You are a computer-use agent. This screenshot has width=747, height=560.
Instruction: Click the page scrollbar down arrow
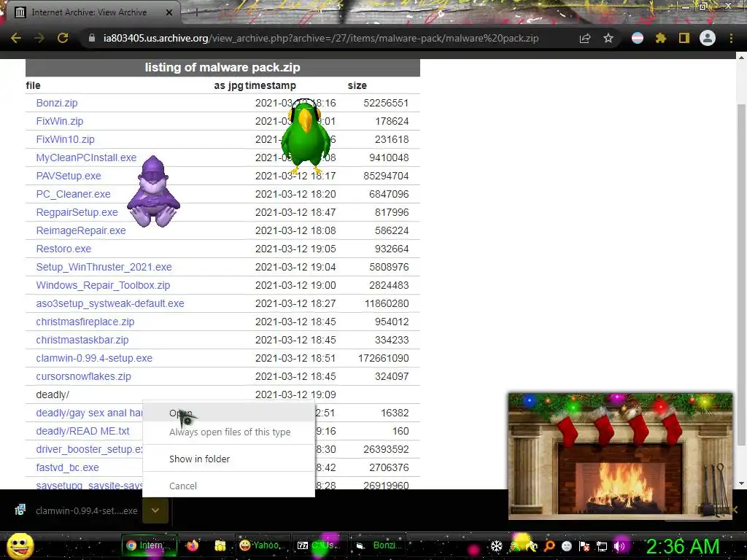(741, 483)
